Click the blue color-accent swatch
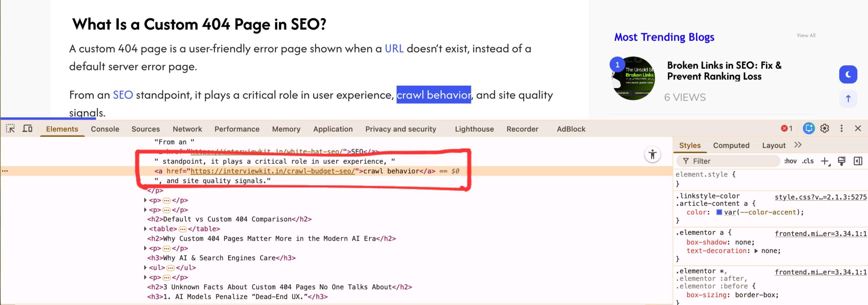This screenshot has width=868, height=305. [x=719, y=212]
